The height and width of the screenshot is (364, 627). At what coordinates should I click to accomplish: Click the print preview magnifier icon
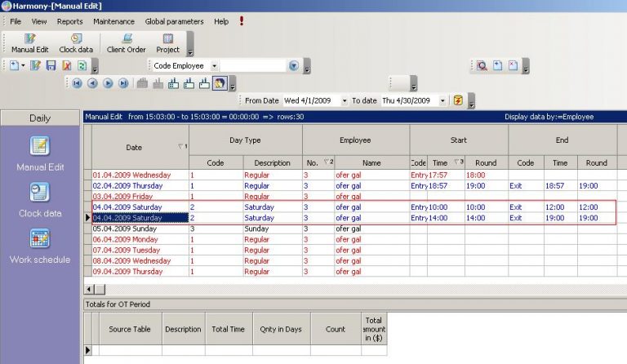pos(482,65)
